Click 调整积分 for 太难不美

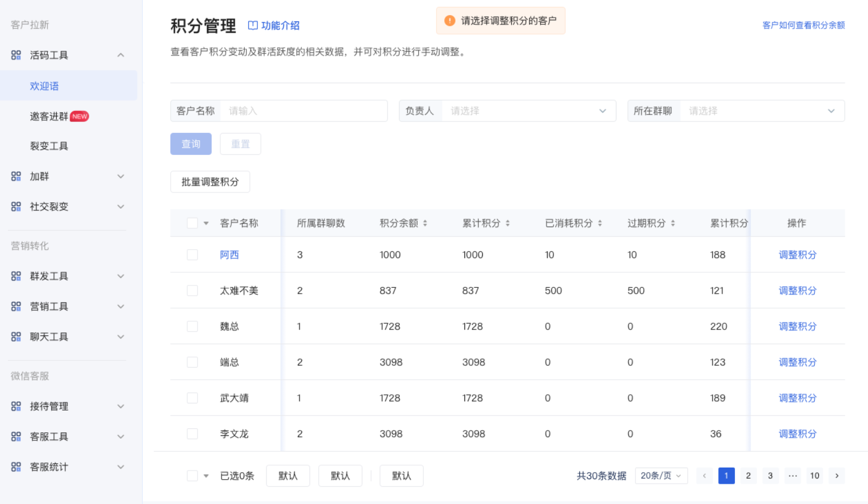797,291
